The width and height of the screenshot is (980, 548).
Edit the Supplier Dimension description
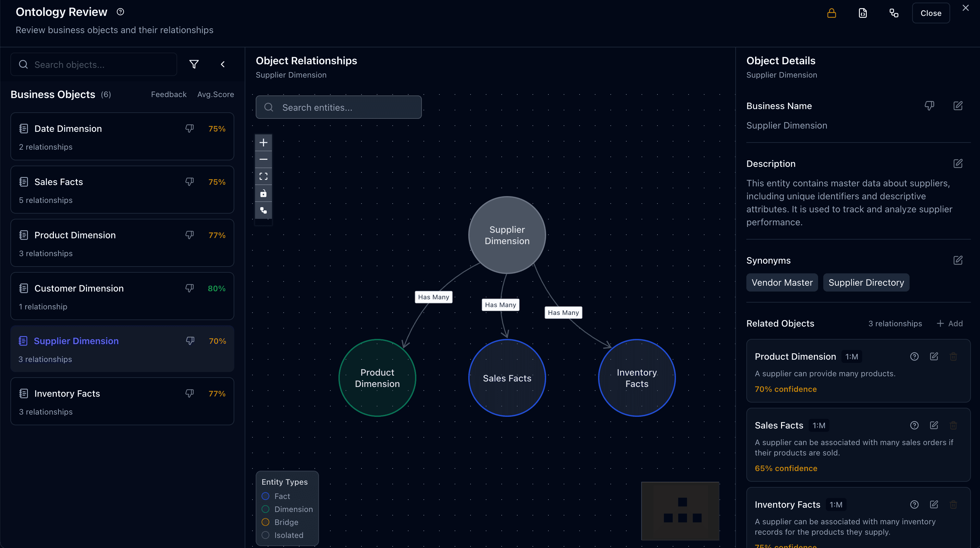tap(958, 163)
